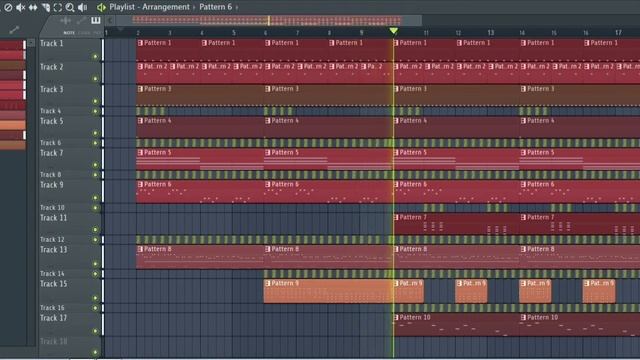640x360 pixels.
Task: Open the green Playlist options speaker icon
Action: coord(101,7)
